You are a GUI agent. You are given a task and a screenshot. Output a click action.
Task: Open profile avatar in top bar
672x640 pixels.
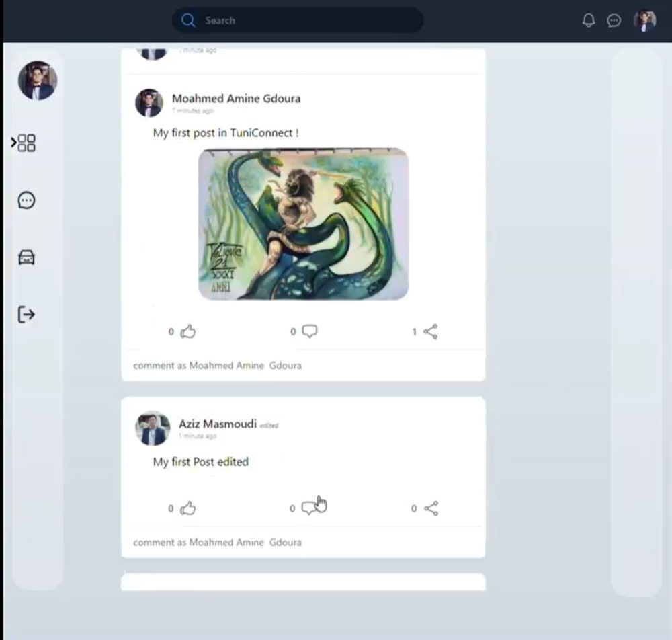(644, 21)
